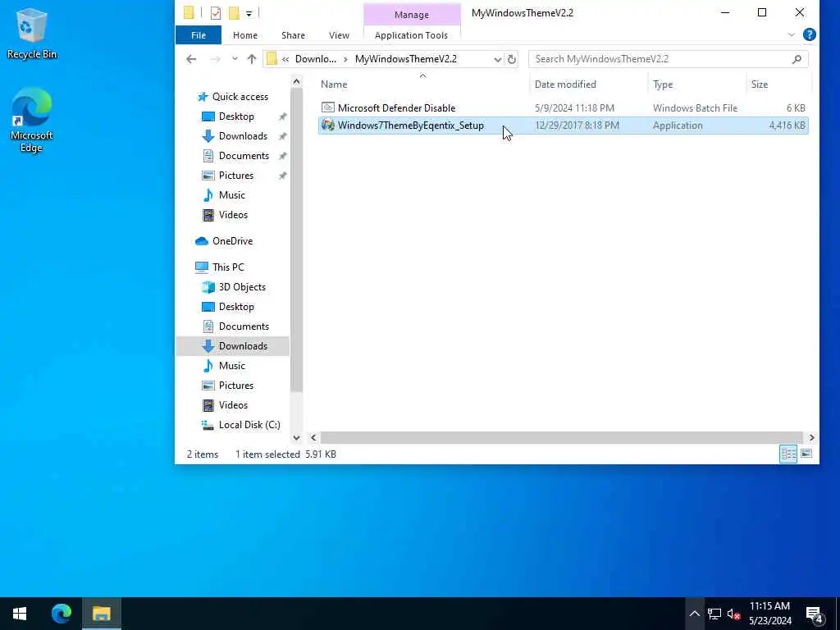Switch to the Home ribbon tab

(244, 35)
